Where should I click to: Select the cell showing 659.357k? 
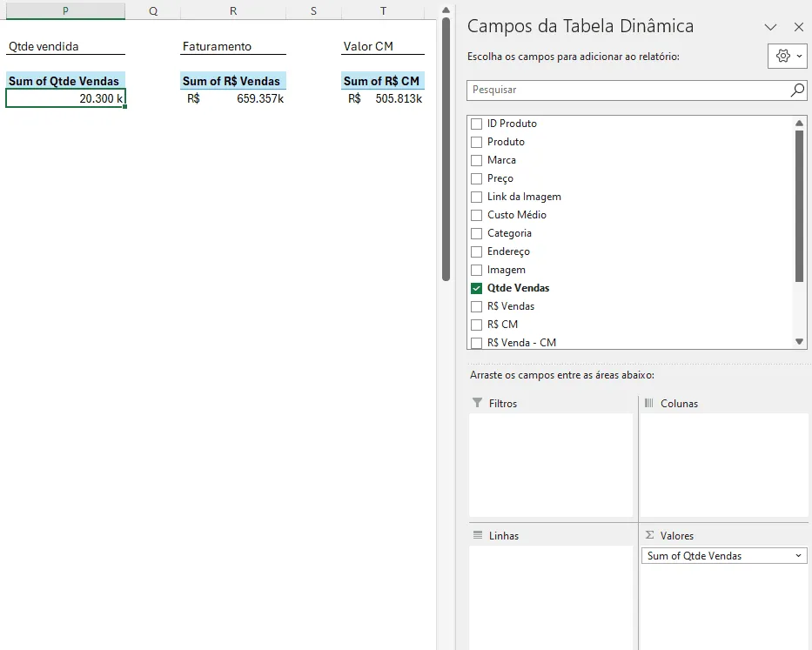pos(233,98)
